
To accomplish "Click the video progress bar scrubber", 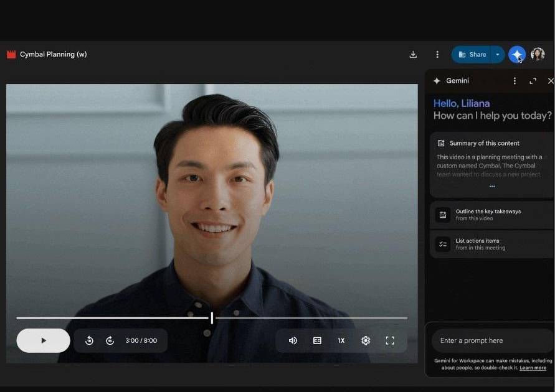I will point(212,318).
